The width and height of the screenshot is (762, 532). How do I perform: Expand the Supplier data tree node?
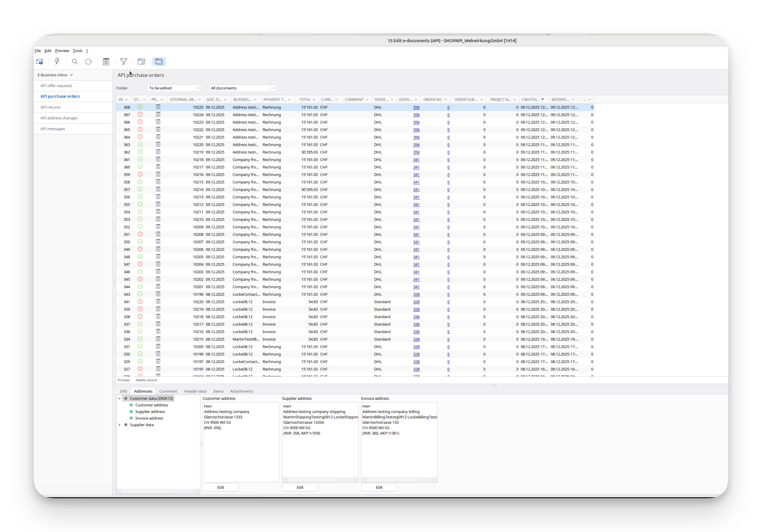(120, 425)
